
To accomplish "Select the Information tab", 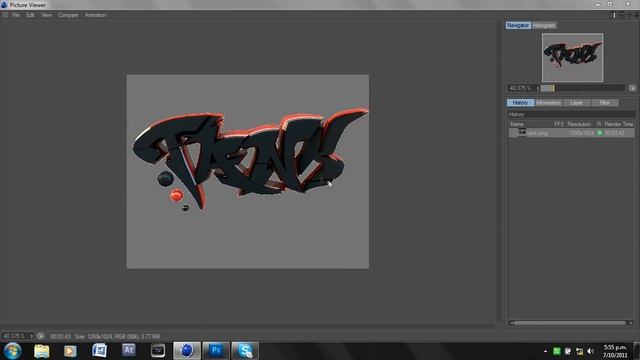I will click(548, 102).
